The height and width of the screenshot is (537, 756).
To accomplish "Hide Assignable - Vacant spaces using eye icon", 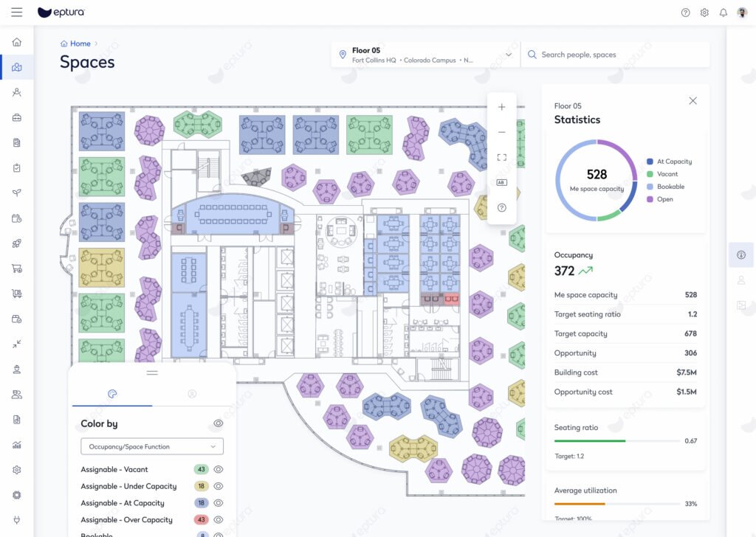I will tap(218, 469).
